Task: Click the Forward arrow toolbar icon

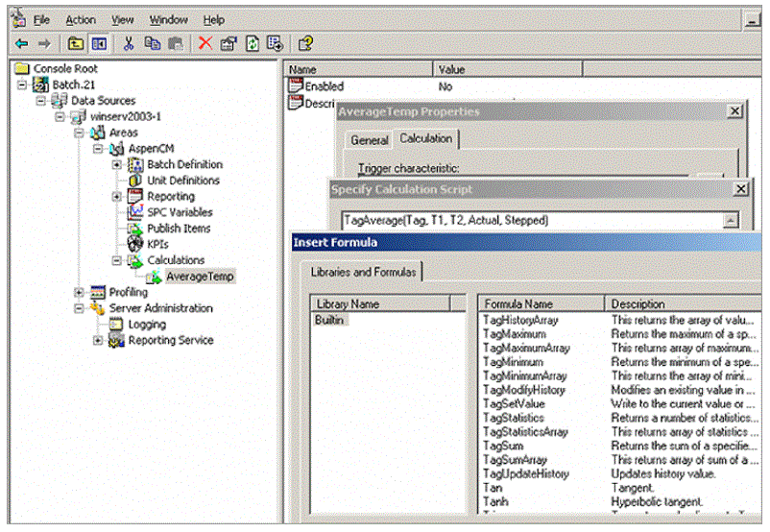Action: 44,44
